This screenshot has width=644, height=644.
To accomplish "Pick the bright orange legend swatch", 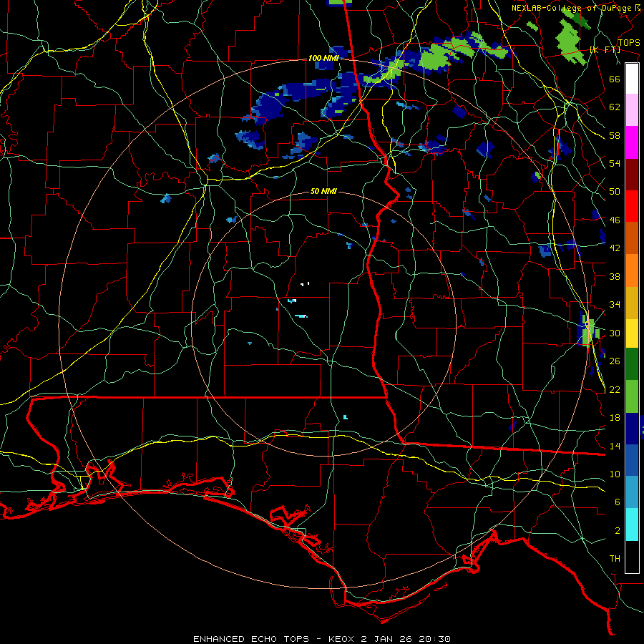I will click(632, 270).
